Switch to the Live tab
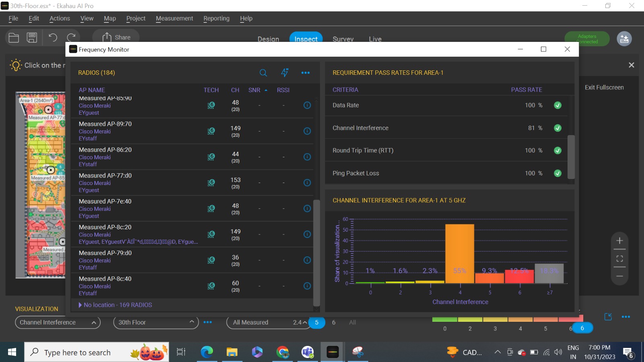Image resolution: width=644 pixels, height=362 pixels. pos(375,39)
